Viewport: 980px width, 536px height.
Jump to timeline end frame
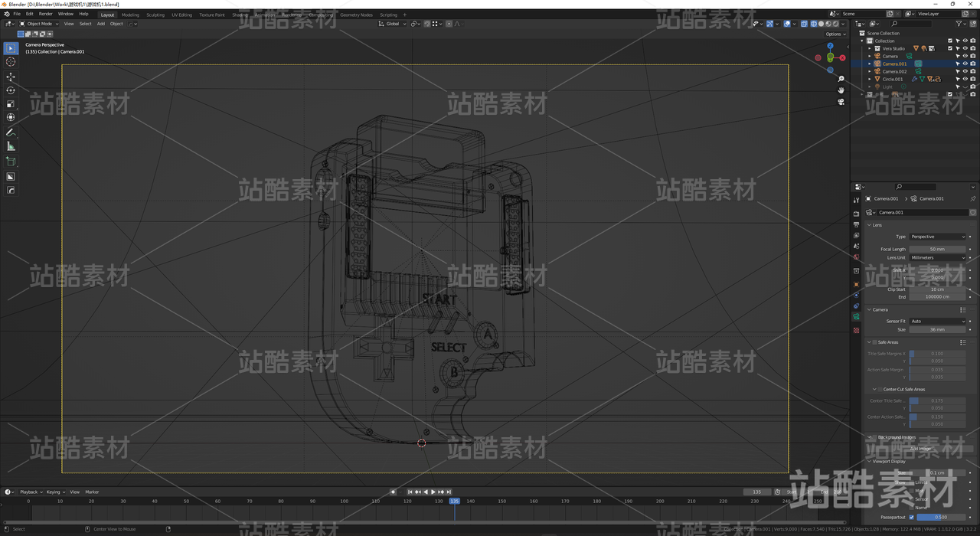coord(449,492)
